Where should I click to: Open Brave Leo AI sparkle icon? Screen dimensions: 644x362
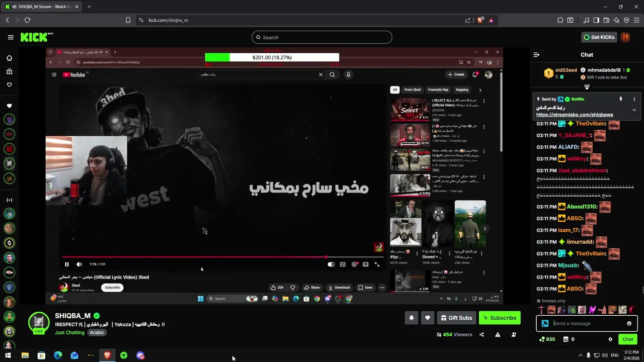(x=616, y=20)
